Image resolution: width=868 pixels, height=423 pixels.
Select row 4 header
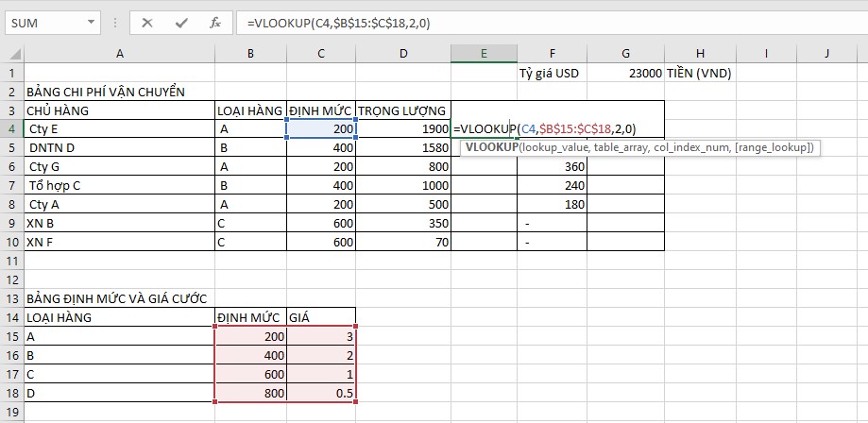12,129
